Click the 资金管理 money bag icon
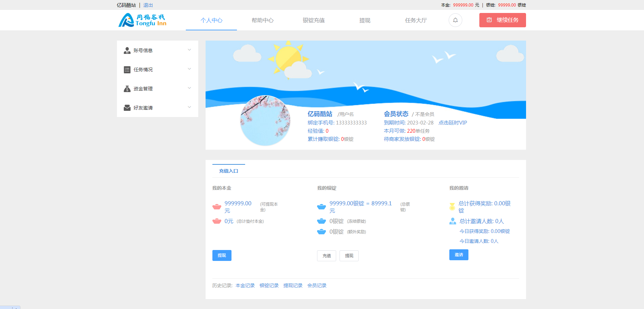 (127, 89)
